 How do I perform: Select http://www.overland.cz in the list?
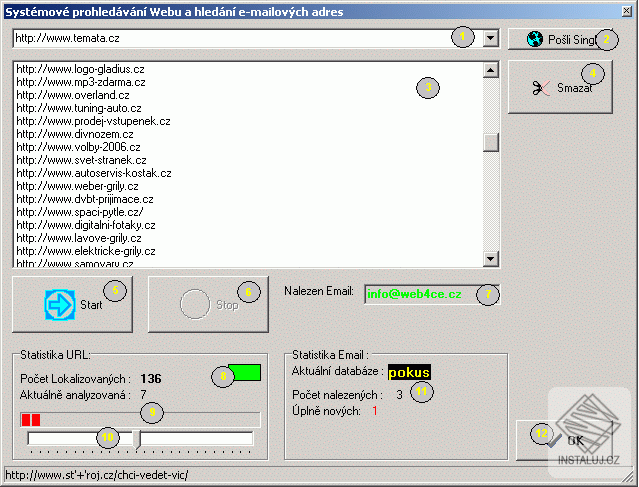coord(73,95)
